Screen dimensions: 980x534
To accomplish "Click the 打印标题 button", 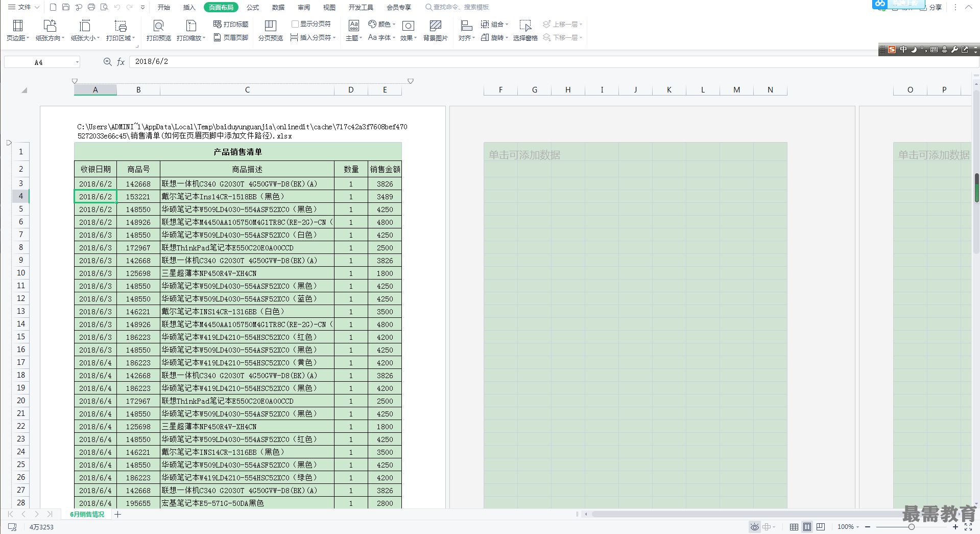I will [231, 24].
